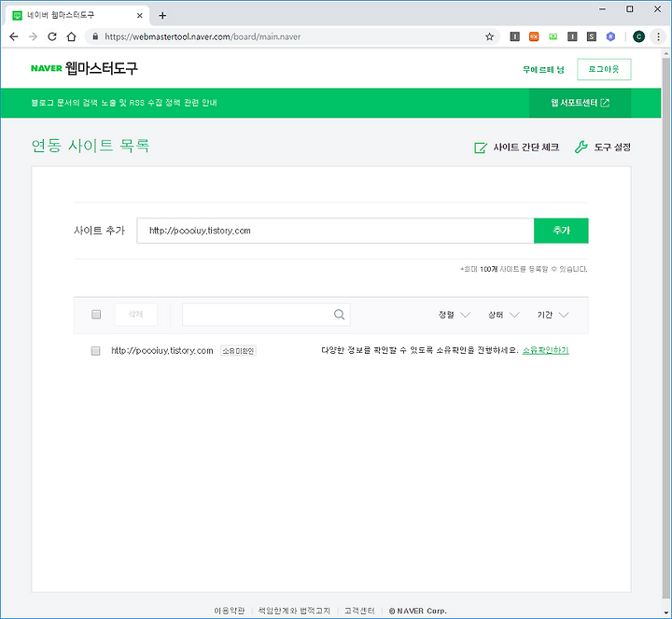
Task: Click the browser back arrow
Action: pos(14,36)
